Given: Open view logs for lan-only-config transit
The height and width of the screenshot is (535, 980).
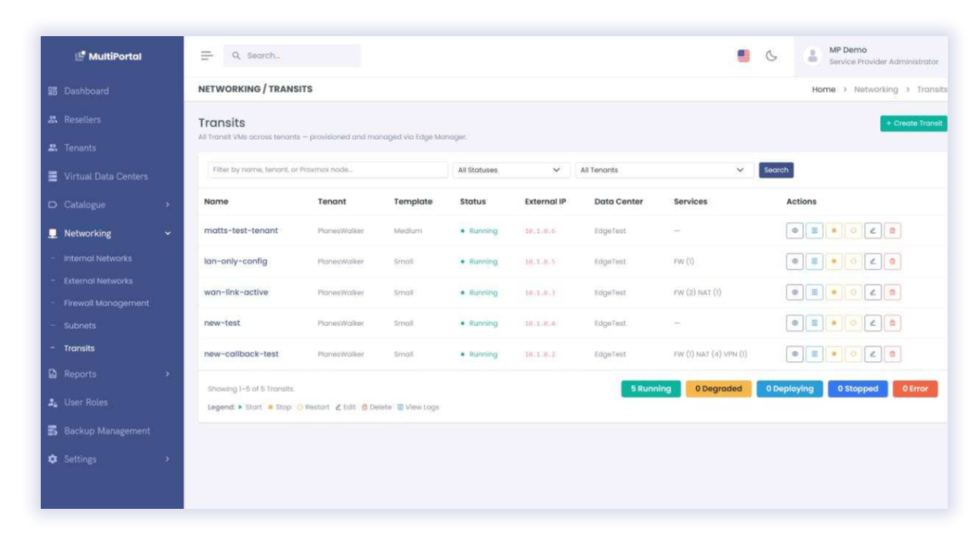Looking at the screenshot, I should tap(814, 261).
